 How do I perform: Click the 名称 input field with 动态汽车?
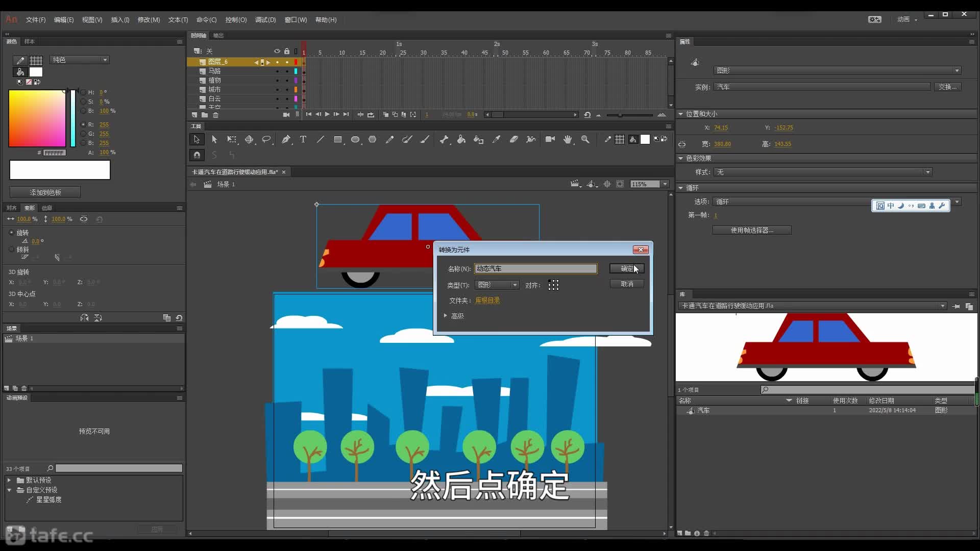535,268
